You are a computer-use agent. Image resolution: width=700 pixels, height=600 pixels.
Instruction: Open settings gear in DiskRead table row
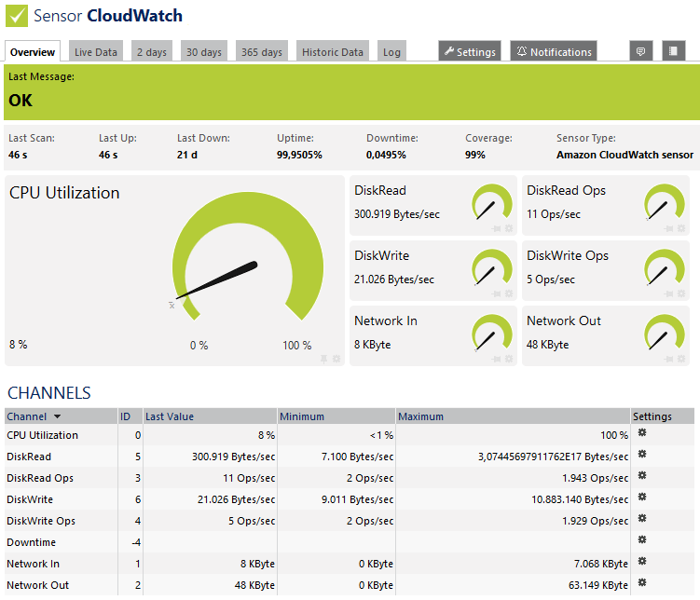pyautogui.click(x=642, y=454)
